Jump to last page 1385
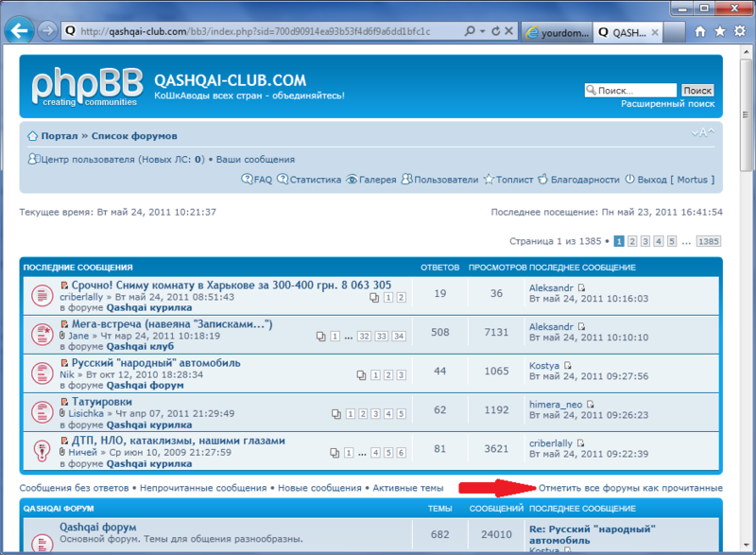 pyautogui.click(x=708, y=241)
